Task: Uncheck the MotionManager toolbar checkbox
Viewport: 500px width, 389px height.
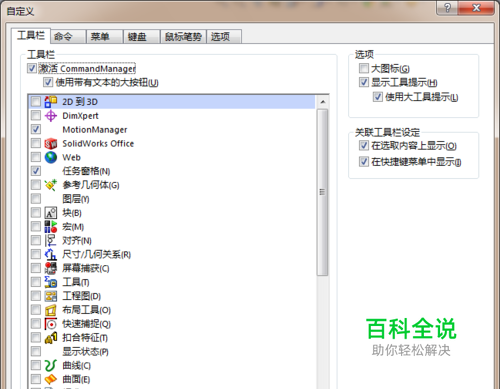Action: coord(36,129)
